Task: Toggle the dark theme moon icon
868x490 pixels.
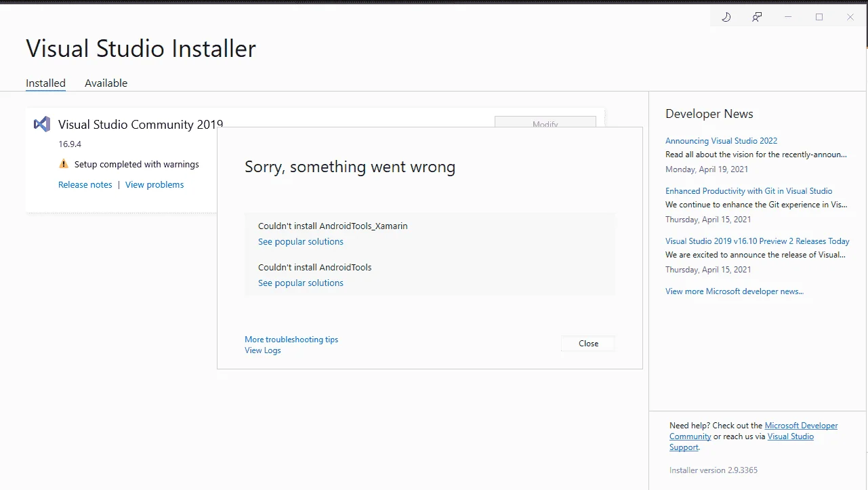Action: pos(726,17)
